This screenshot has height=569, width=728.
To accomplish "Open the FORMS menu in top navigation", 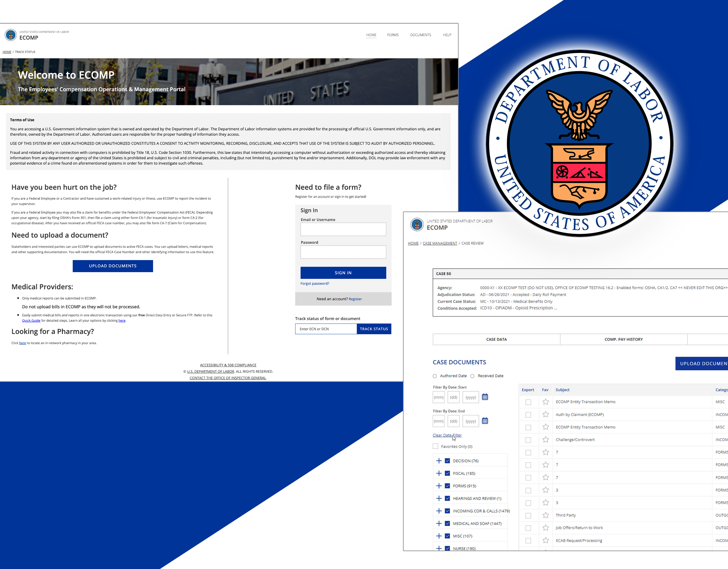I will [x=393, y=35].
